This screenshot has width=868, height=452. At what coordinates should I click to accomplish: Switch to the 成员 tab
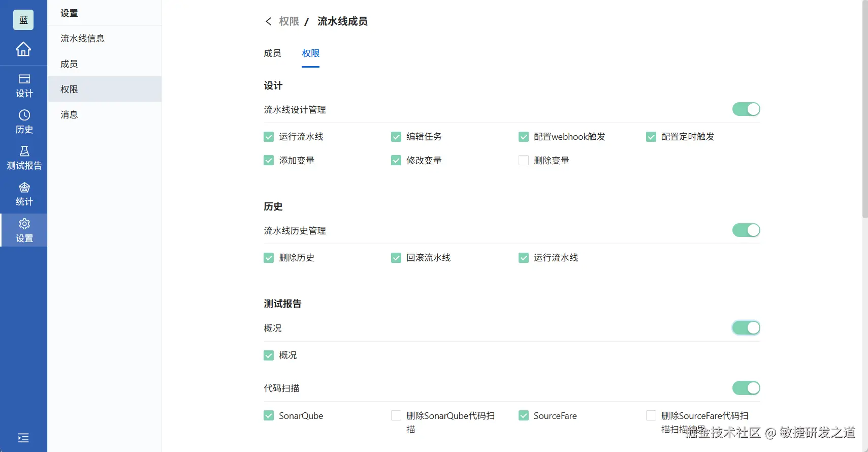click(272, 53)
